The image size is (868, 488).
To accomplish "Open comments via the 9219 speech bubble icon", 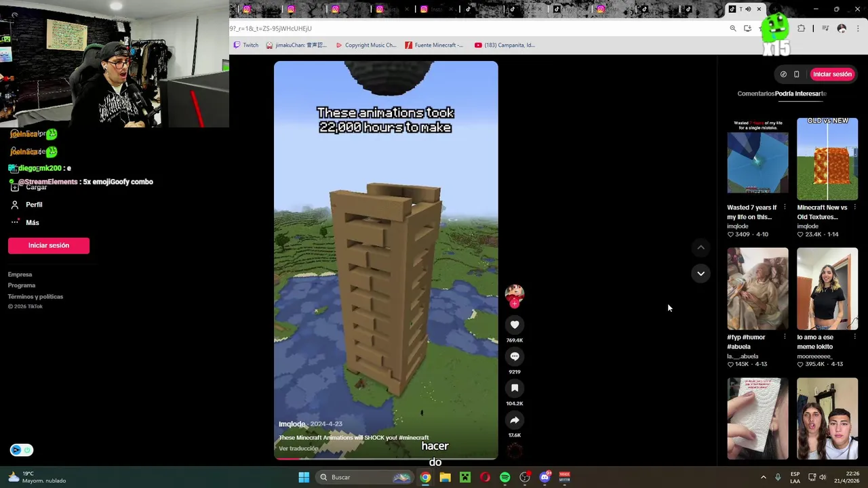I will click(515, 357).
